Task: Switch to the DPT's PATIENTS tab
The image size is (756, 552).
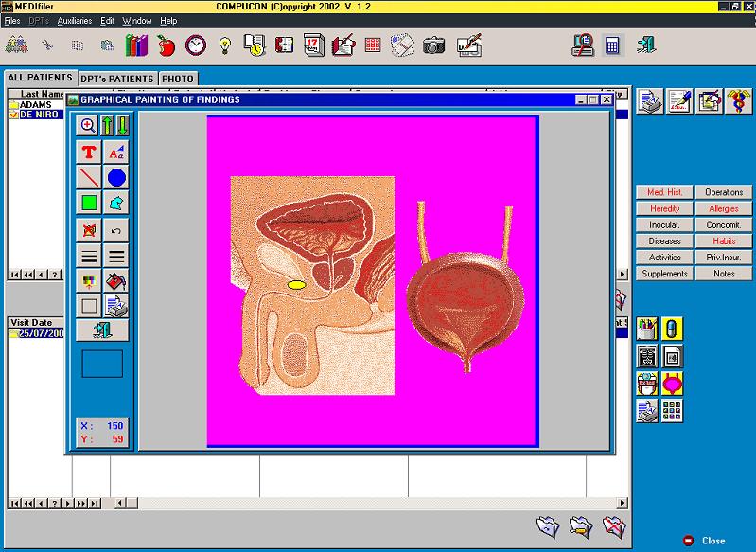Action: (x=117, y=79)
